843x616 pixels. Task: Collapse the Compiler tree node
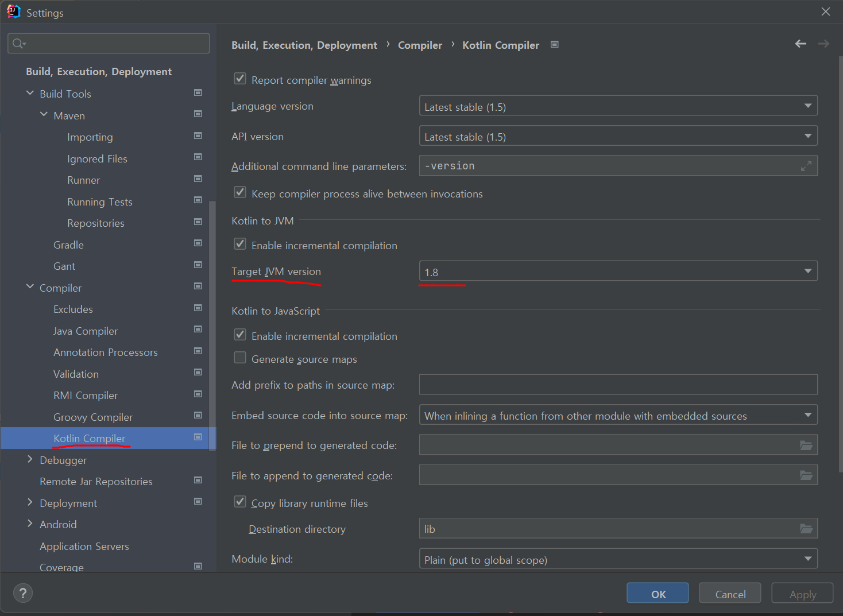30,286
